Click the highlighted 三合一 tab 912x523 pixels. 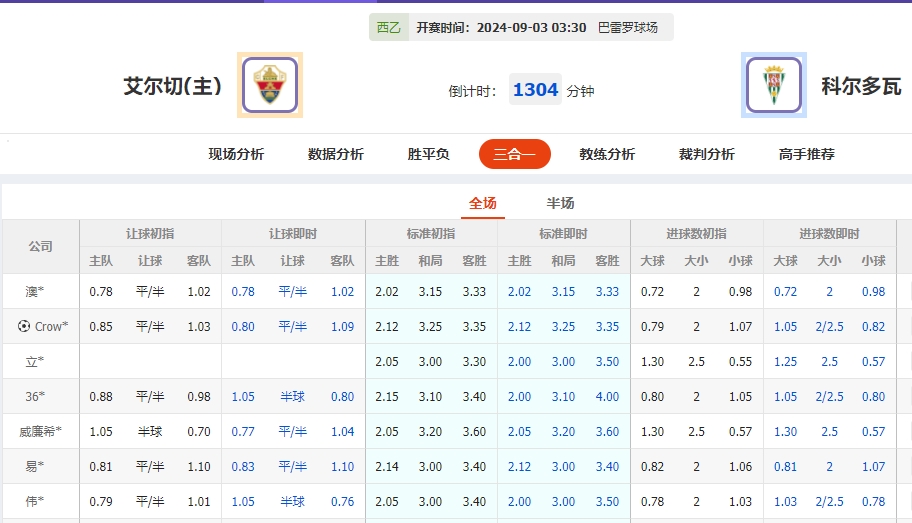click(515, 154)
